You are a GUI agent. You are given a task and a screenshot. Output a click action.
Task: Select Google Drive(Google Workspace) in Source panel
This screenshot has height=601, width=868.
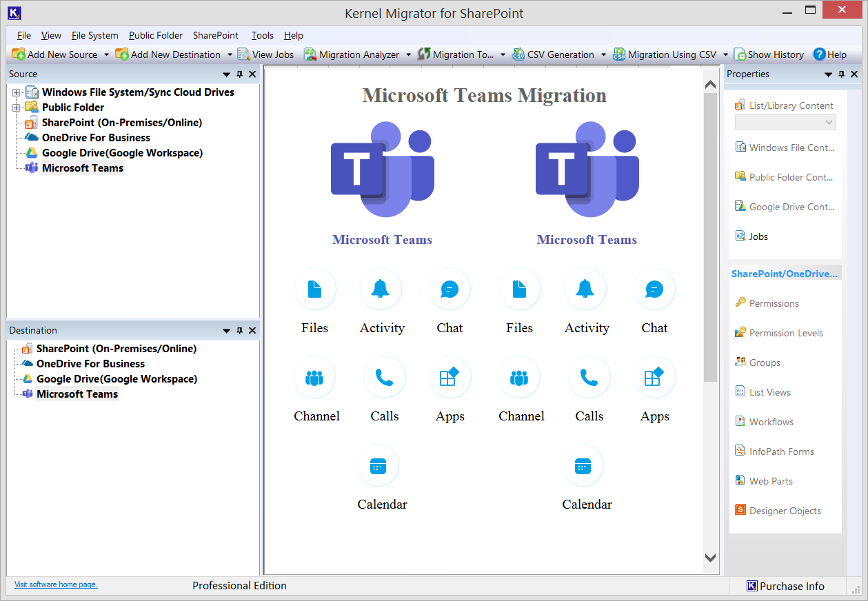tap(123, 153)
